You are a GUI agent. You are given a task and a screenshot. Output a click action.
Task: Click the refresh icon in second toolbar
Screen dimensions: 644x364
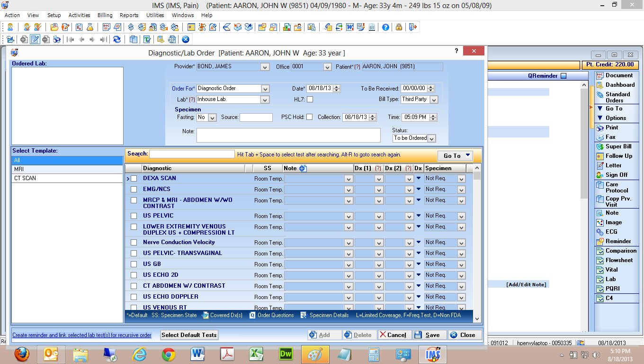pyautogui.click(x=116, y=39)
